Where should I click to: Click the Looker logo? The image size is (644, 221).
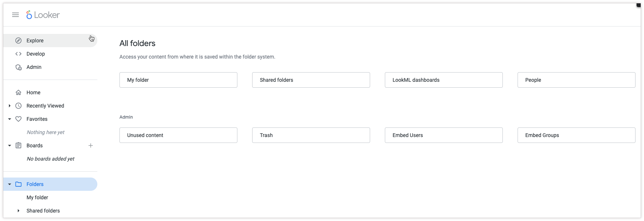click(x=43, y=15)
